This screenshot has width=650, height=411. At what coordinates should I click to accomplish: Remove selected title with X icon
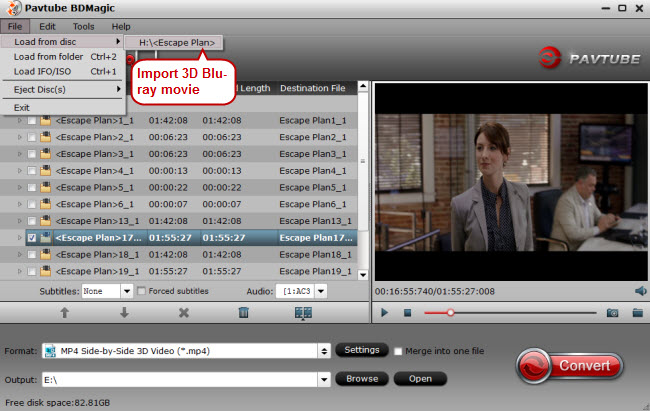click(x=184, y=313)
